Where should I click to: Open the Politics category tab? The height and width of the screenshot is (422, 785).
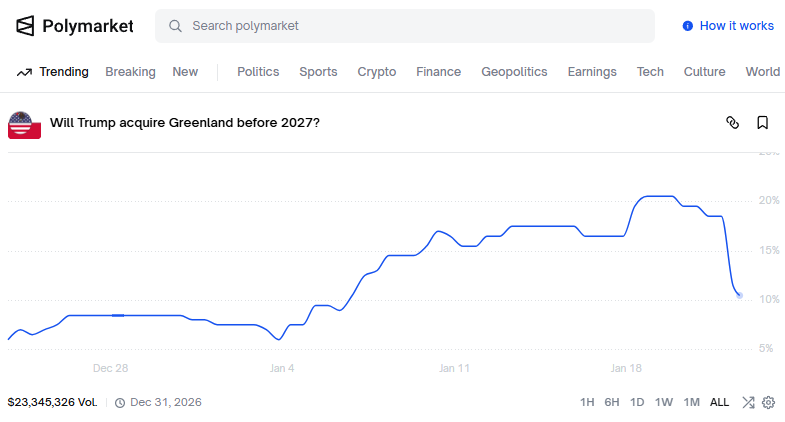[258, 72]
